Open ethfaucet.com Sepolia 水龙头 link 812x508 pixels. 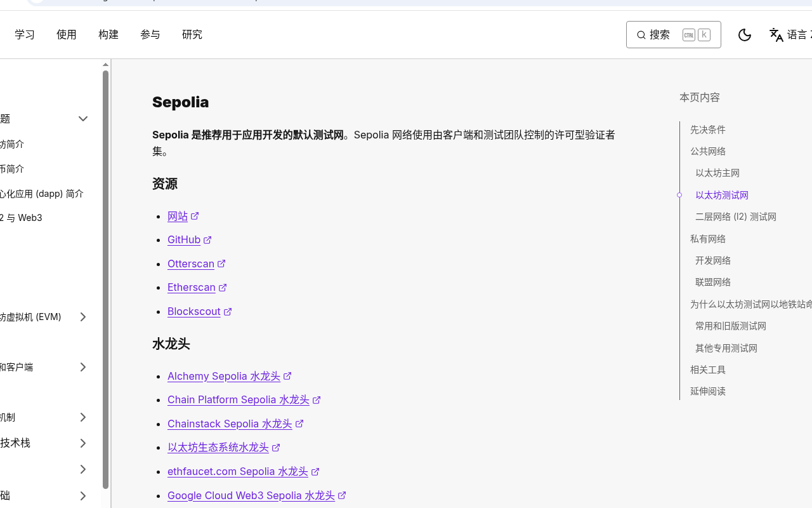tap(244, 471)
